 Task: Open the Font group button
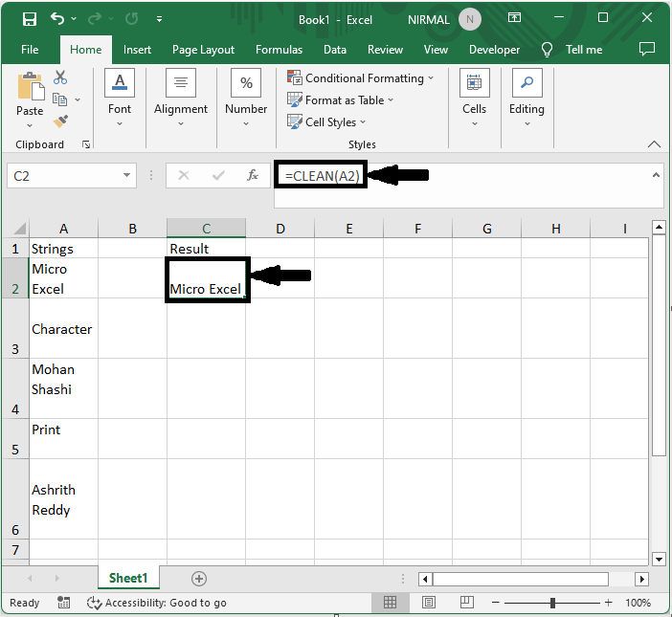(x=120, y=99)
